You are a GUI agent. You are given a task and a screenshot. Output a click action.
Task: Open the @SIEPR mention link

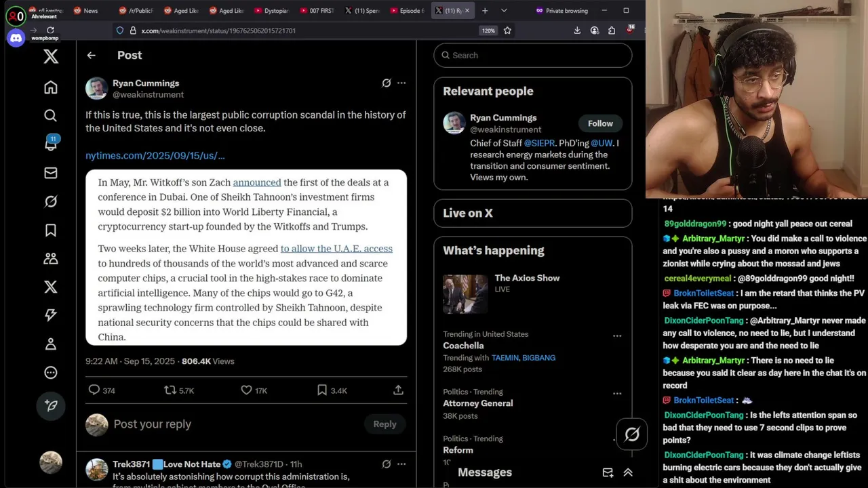539,143
